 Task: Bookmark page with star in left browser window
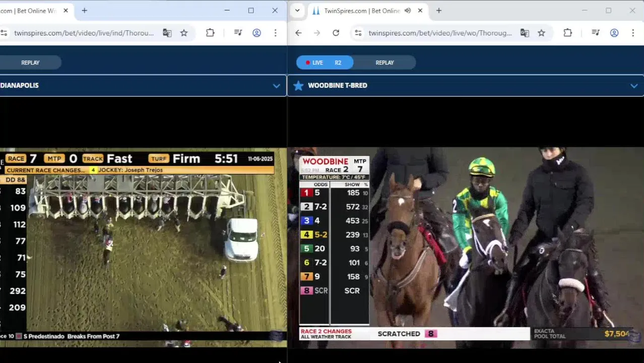click(184, 33)
